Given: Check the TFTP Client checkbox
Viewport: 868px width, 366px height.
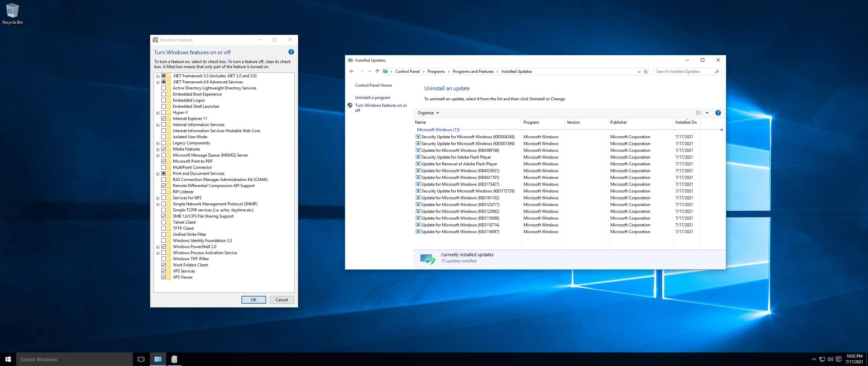Looking at the screenshot, I should [x=164, y=228].
